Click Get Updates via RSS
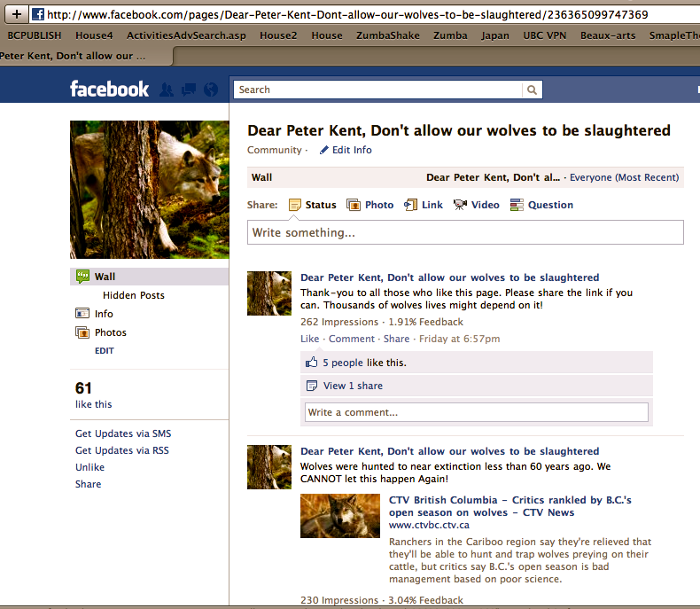 coord(122,450)
